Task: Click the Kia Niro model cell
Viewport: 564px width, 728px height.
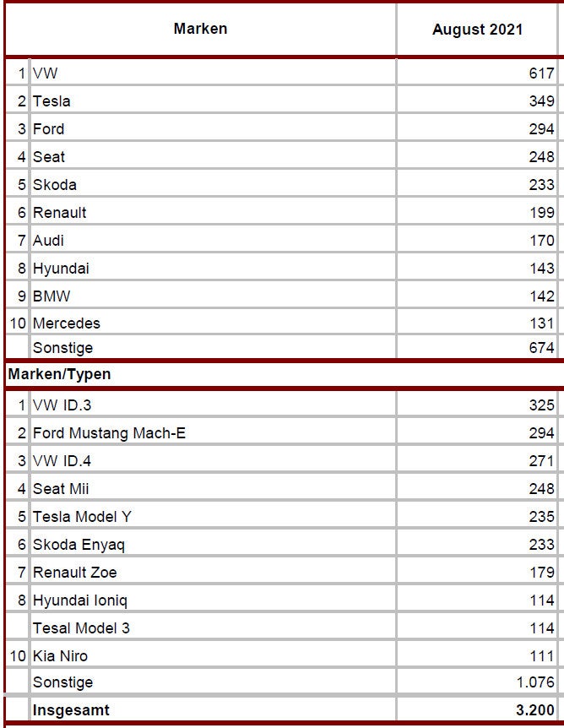Action: pos(214,655)
